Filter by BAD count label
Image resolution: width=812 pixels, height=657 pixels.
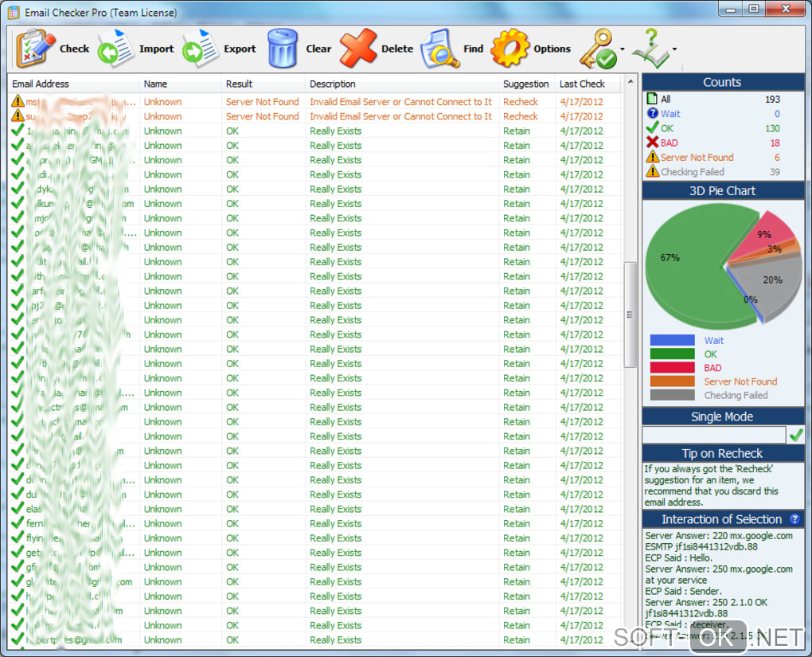click(669, 143)
